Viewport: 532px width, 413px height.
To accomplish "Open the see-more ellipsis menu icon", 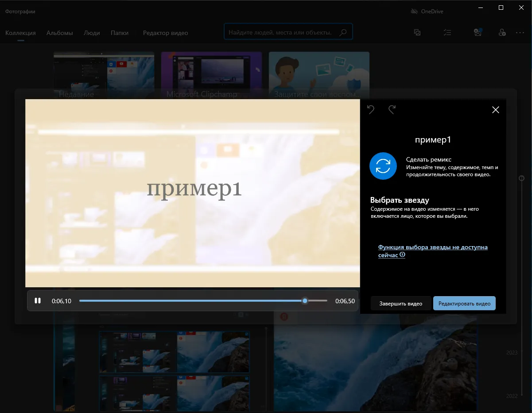I will pos(520,32).
